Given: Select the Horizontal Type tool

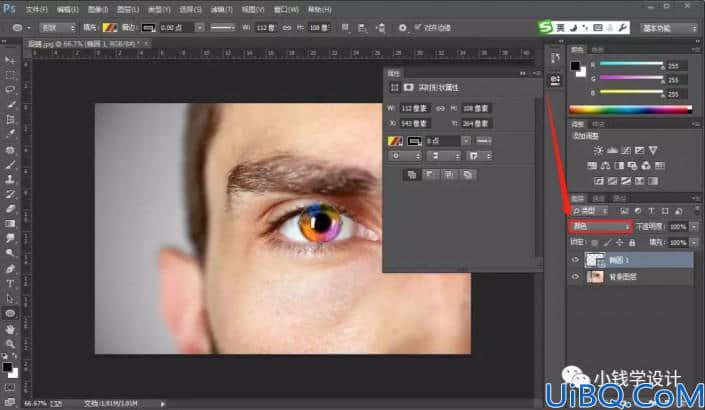Looking at the screenshot, I should (10, 284).
